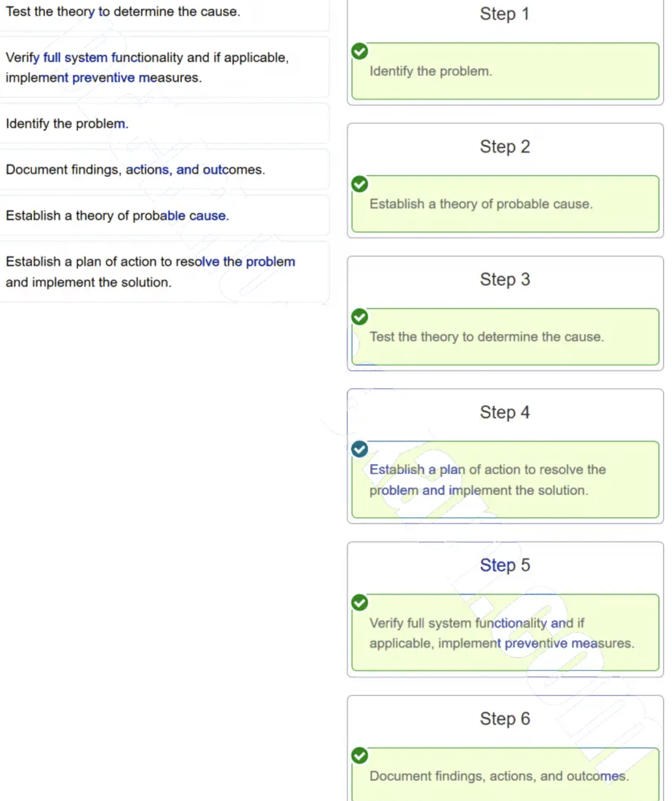Click Step 6 answer 'Document findings, actions'

(x=505, y=777)
